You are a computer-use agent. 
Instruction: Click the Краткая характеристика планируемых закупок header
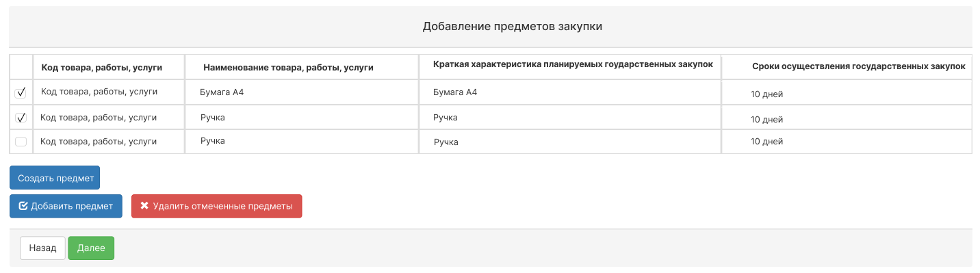[573, 64]
